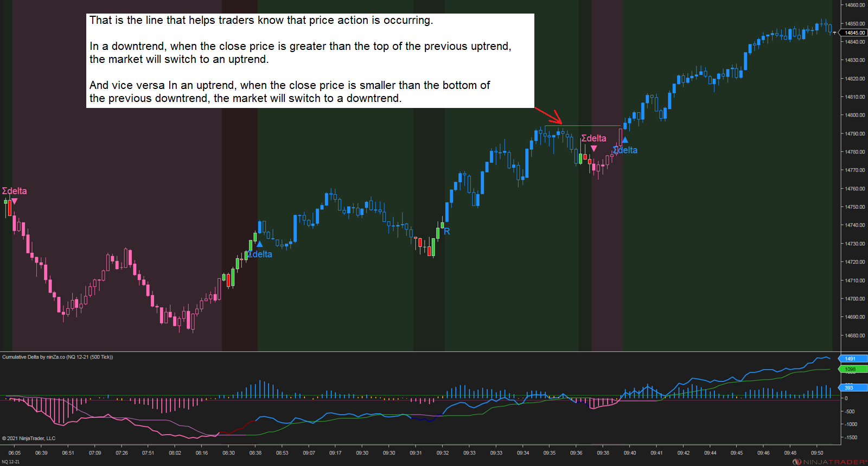
Task: Click the NinjaTrader logo in bottom corner
Action: tap(829, 462)
